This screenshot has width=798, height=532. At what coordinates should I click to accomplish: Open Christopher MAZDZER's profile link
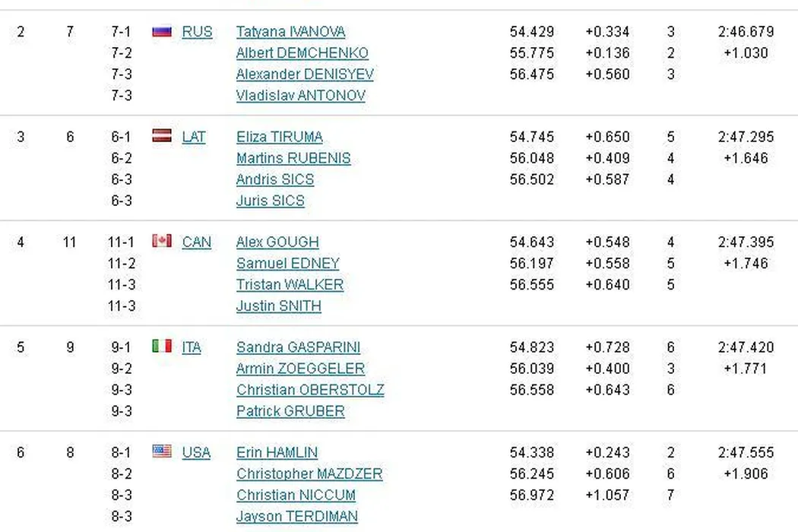tap(309, 473)
